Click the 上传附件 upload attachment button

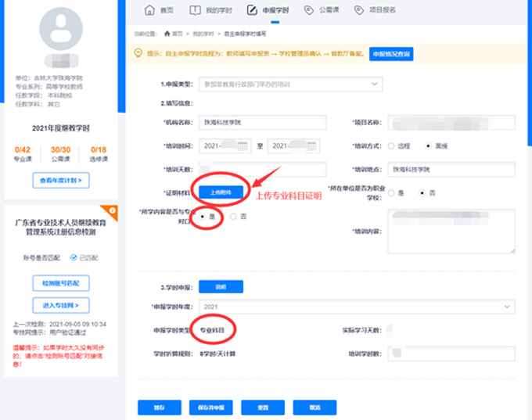(221, 192)
